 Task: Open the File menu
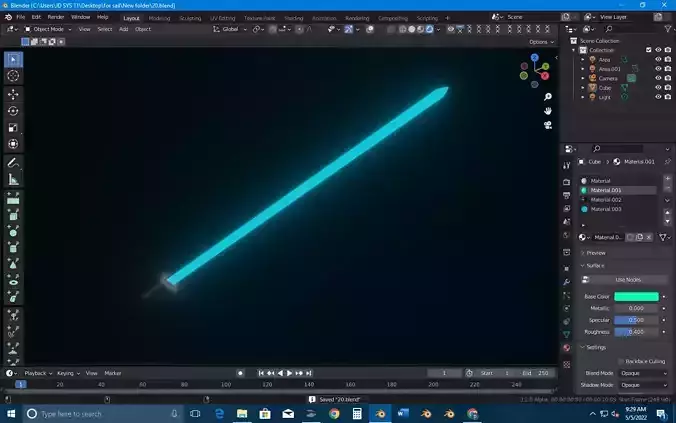[x=21, y=17]
